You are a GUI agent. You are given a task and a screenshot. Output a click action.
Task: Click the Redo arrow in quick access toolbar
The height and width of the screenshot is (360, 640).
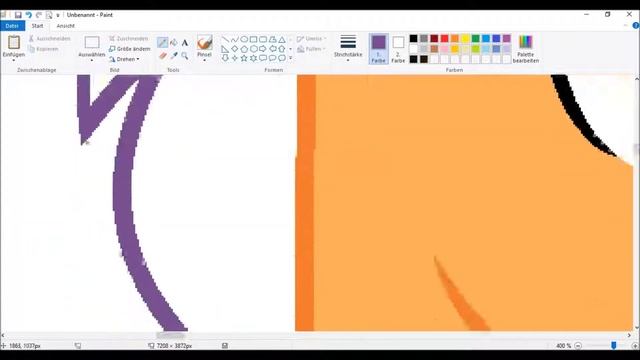click(39, 15)
